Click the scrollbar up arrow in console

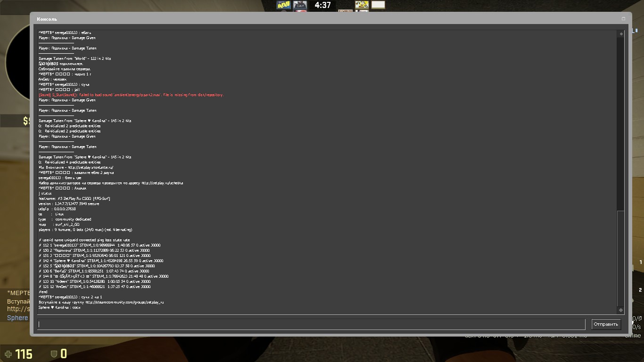[621, 34]
